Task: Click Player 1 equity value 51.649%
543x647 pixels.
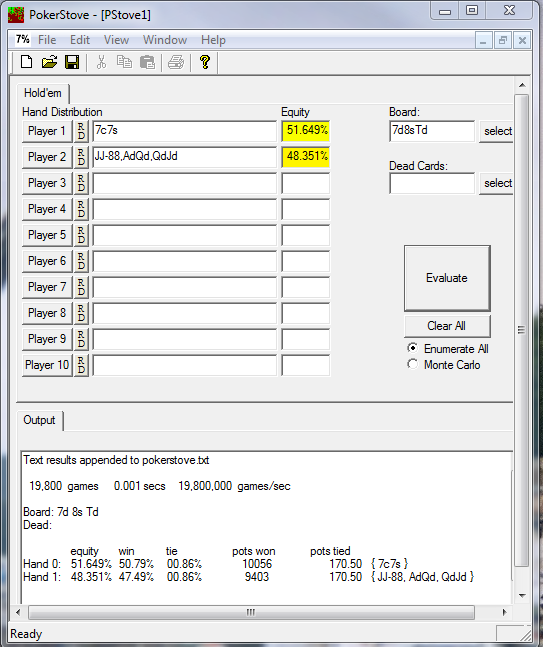Action: pos(306,131)
